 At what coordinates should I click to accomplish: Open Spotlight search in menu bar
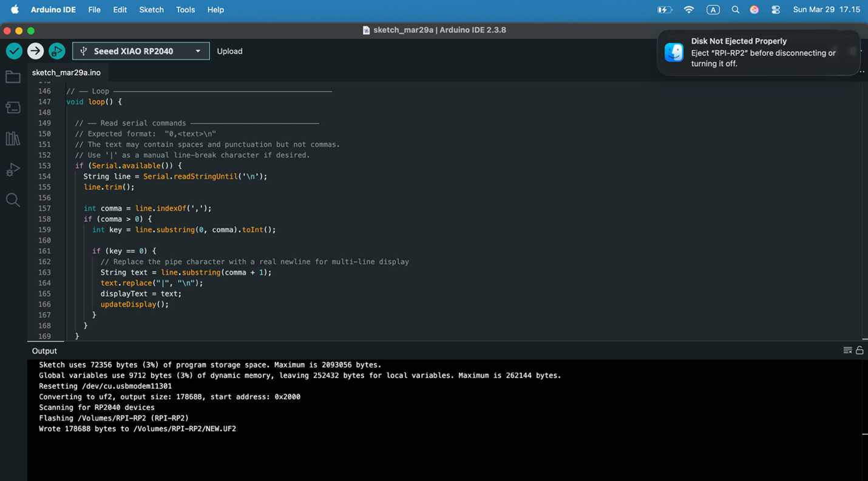[736, 10]
